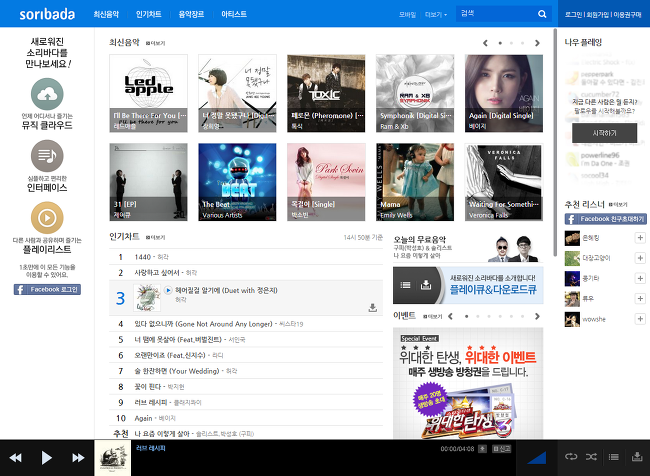Download chart song number 3
The height and width of the screenshot is (476, 650).
click(x=373, y=307)
